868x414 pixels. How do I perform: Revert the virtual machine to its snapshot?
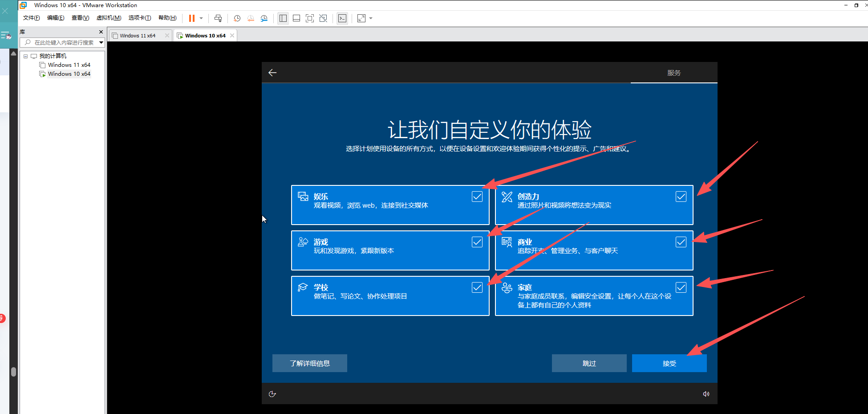251,18
